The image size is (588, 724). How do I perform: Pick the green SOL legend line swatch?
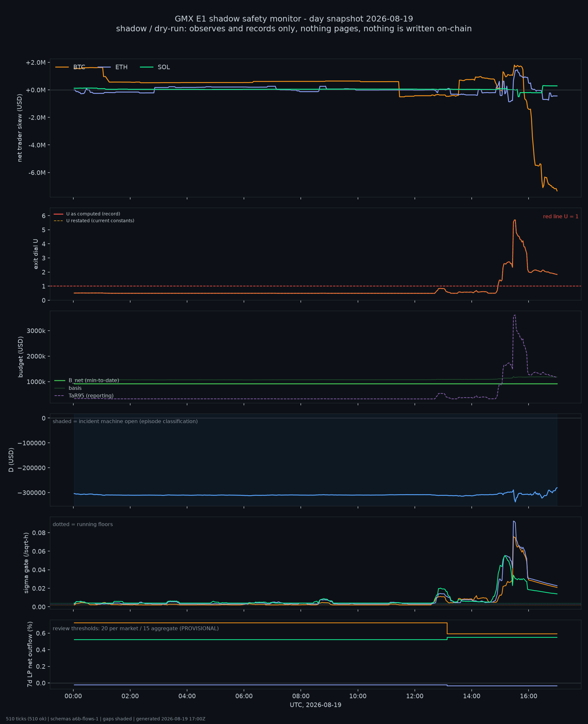click(x=147, y=67)
